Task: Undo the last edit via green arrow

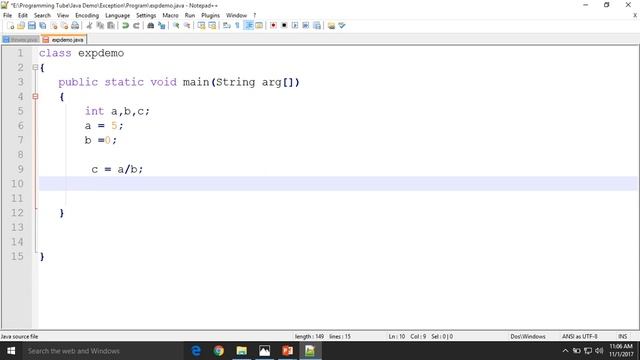Action: tap(125, 26)
